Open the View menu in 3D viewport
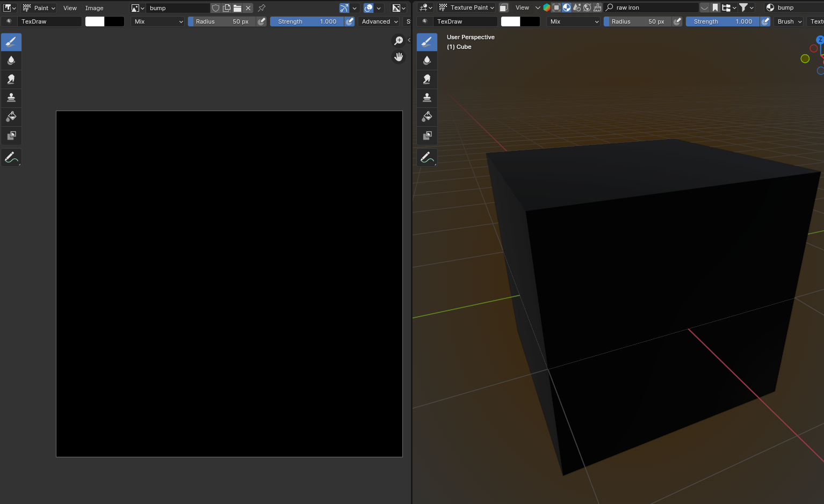This screenshot has height=504, width=824. (522, 8)
